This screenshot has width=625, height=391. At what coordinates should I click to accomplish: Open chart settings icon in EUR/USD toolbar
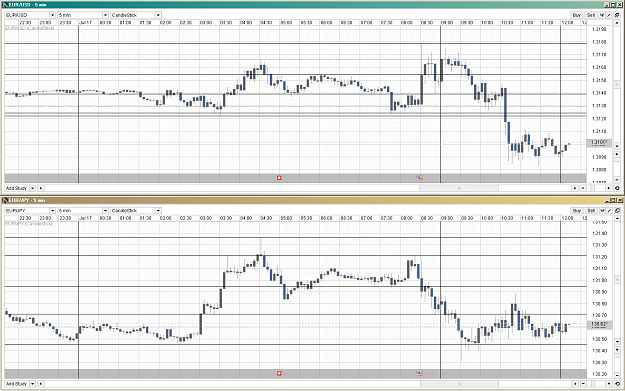[x=617, y=15]
